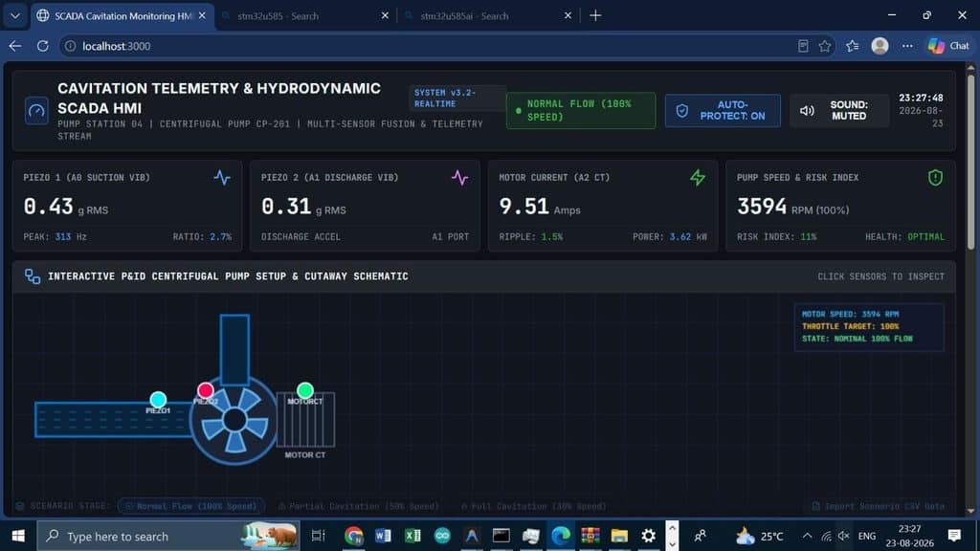Open the ENG language selector in the taskbar
980x551 pixels.
[x=867, y=536]
